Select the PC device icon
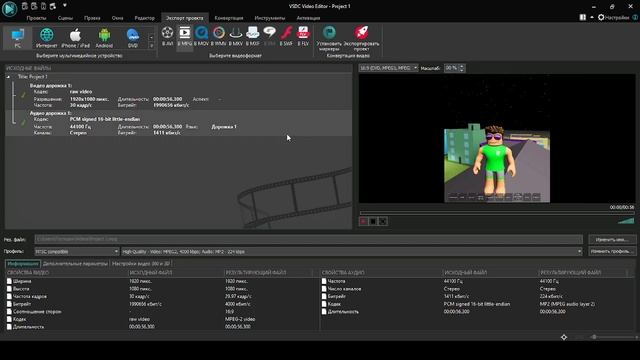 (x=18, y=38)
